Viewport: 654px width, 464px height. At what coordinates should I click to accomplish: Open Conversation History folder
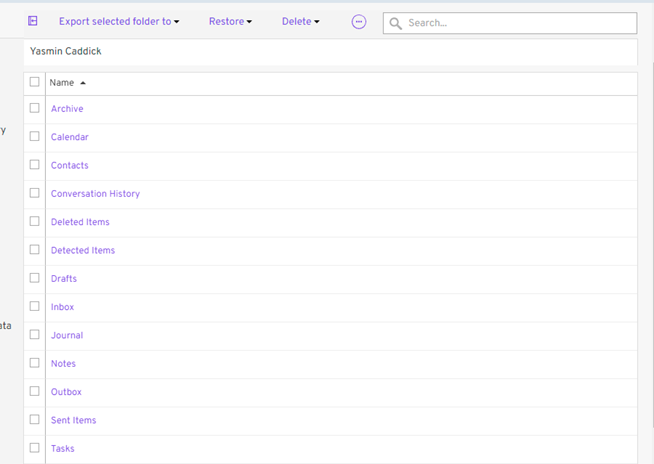tap(95, 194)
